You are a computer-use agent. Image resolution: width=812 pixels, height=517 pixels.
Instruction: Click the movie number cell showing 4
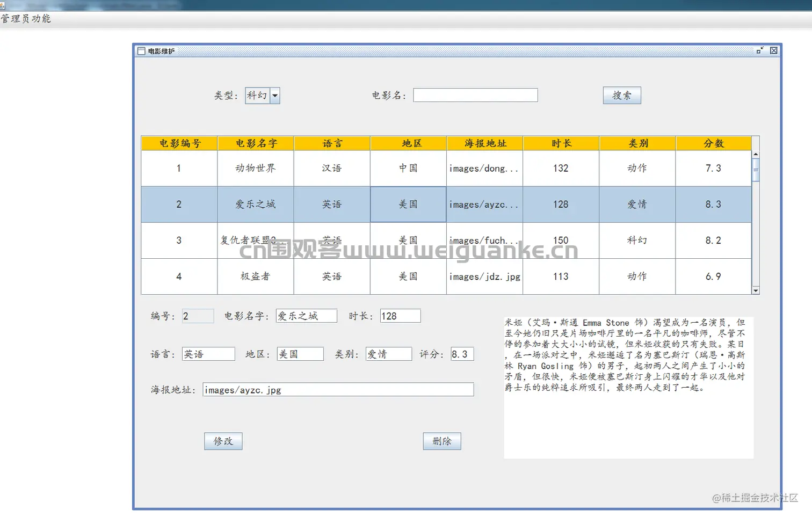point(179,276)
